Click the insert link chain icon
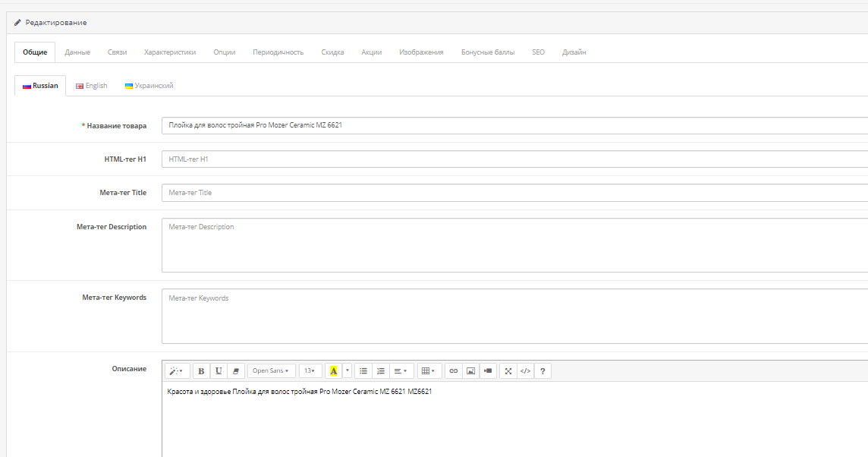The image size is (868, 457). [x=454, y=371]
